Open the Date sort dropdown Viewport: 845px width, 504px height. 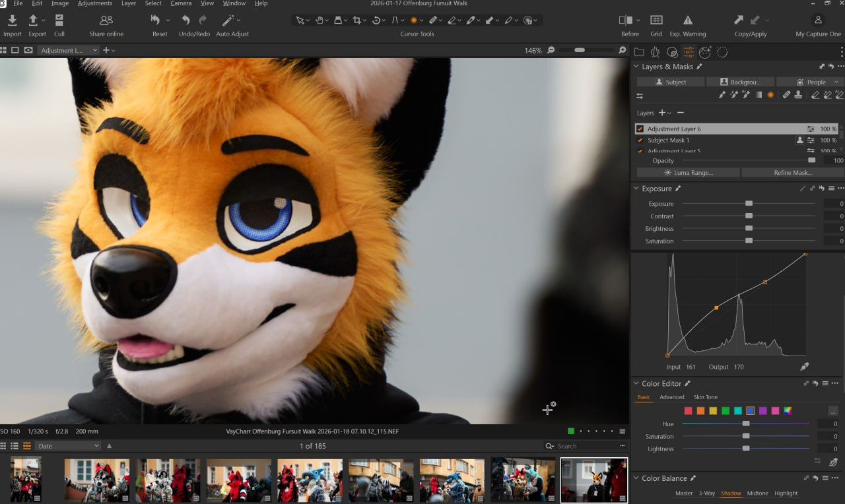[69, 446]
